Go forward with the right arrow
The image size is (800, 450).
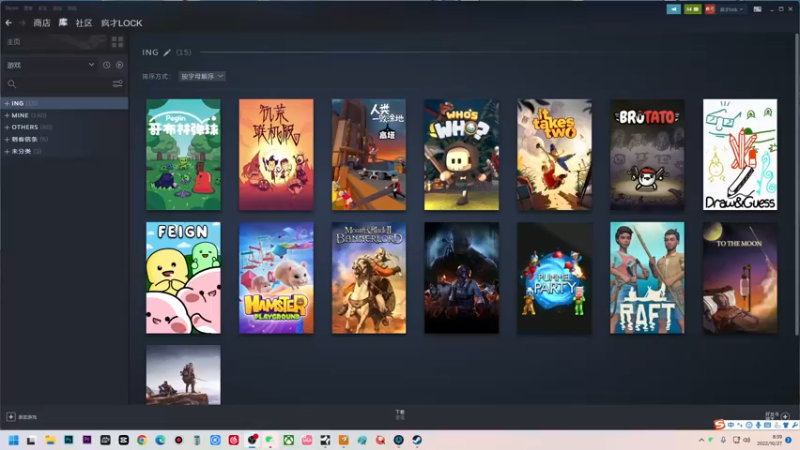point(22,23)
